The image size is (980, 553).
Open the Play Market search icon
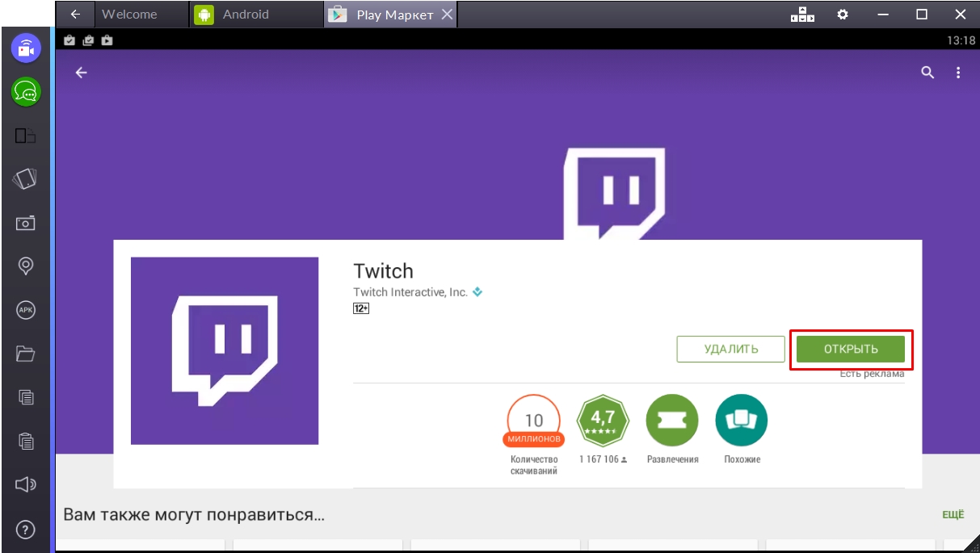[x=927, y=73]
